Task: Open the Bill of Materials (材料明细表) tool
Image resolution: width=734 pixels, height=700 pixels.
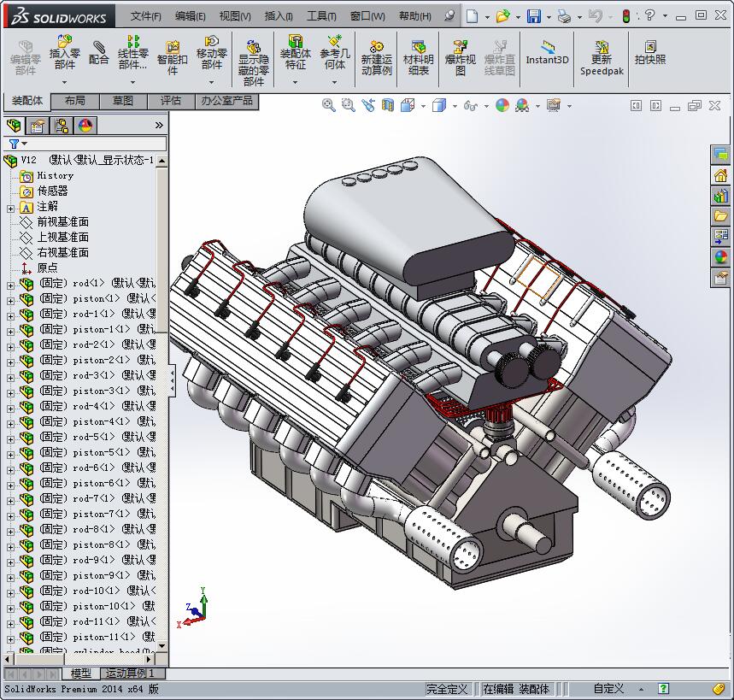Action: coord(418,53)
